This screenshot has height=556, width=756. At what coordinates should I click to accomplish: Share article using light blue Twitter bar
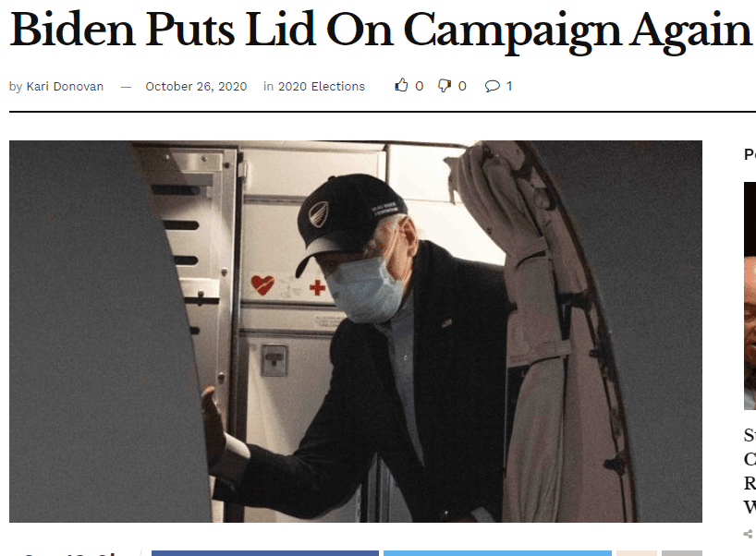click(x=497, y=553)
